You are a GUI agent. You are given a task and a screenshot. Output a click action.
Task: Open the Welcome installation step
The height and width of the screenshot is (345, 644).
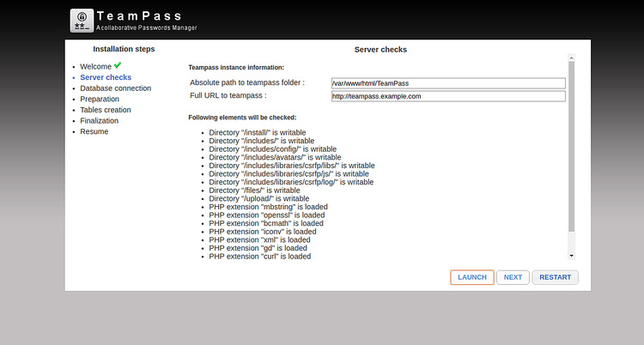tap(95, 66)
